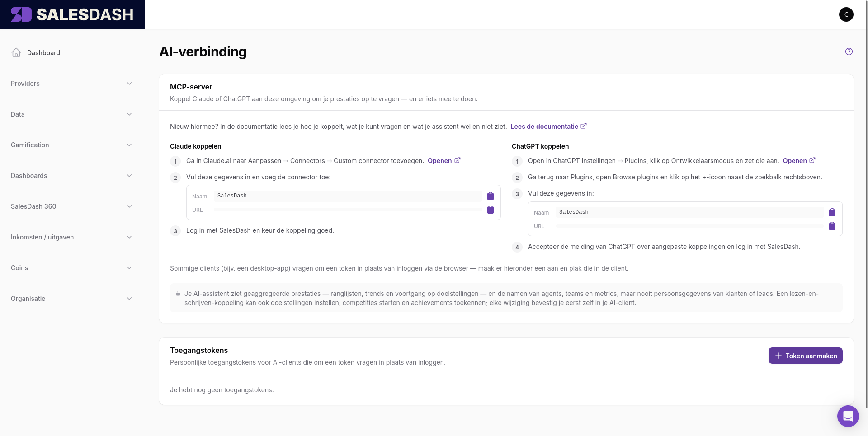Copy the Claude connector name SalesDash
The height and width of the screenshot is (436, 868).
491,196
